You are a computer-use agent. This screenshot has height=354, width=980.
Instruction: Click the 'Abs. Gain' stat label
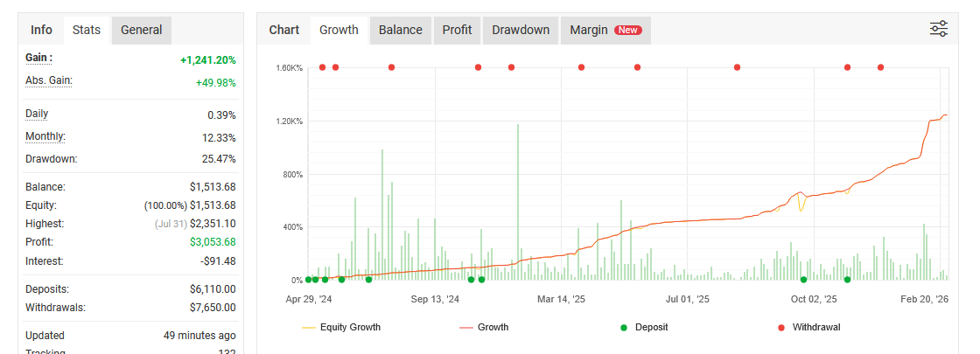pyautogui.click(x=49, y=80)
